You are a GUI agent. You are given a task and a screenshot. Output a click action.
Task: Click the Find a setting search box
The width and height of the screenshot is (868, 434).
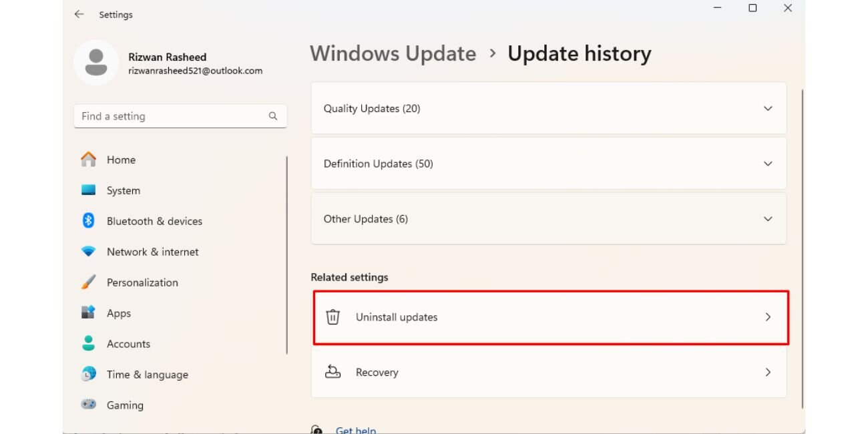180,116
